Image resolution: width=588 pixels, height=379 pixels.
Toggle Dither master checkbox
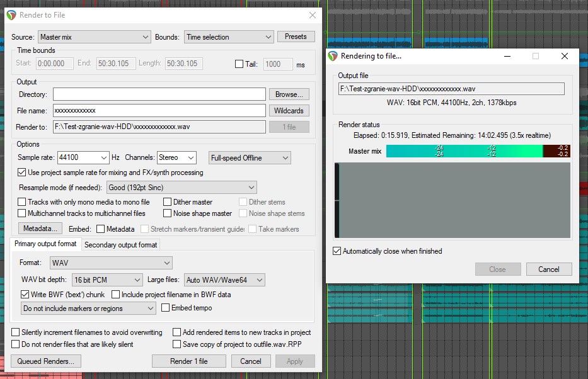point(168,202)
